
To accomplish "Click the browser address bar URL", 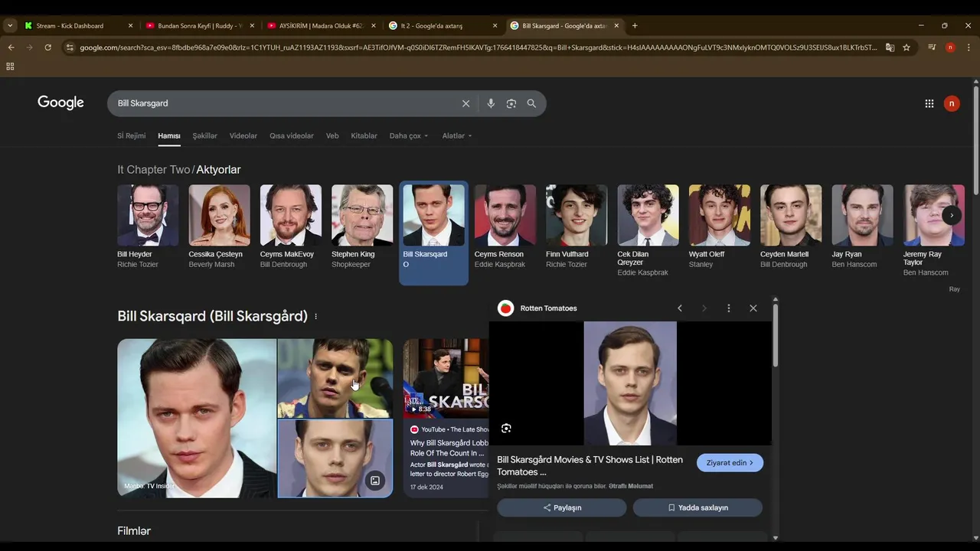I will click(x=479, y=47).
